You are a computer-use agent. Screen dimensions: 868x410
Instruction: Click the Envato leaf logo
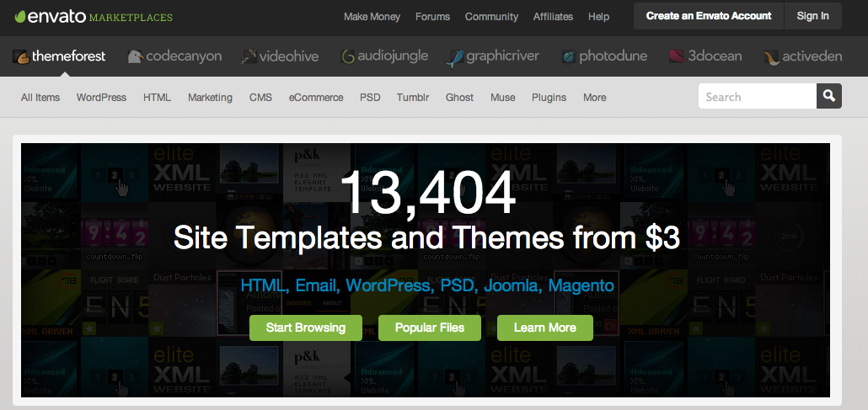click(x=20, y=17)
